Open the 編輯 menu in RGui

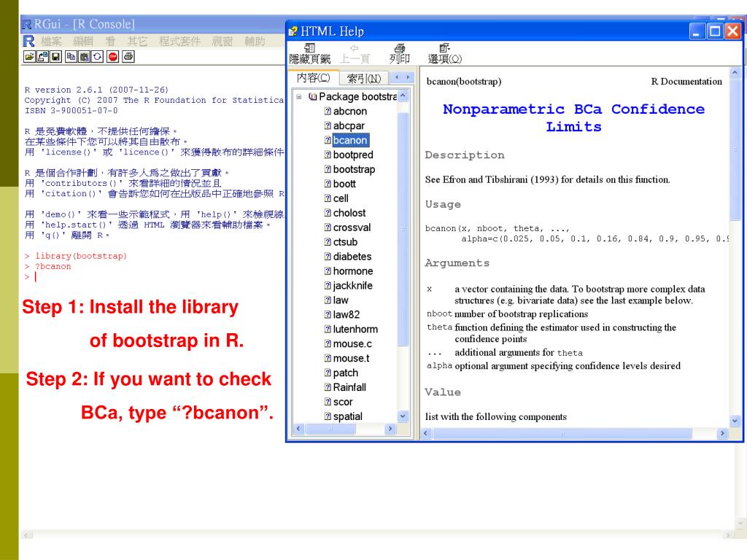click(x=83, y=42)
